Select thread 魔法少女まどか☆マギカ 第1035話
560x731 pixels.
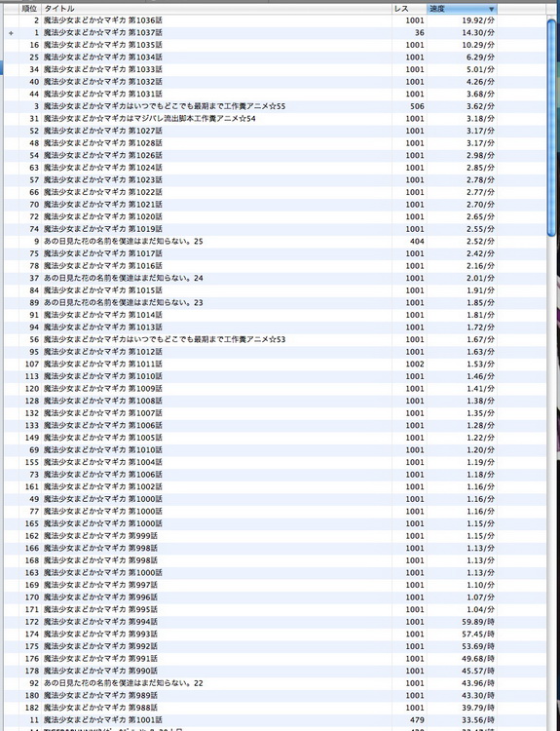[x=103, y=45]
